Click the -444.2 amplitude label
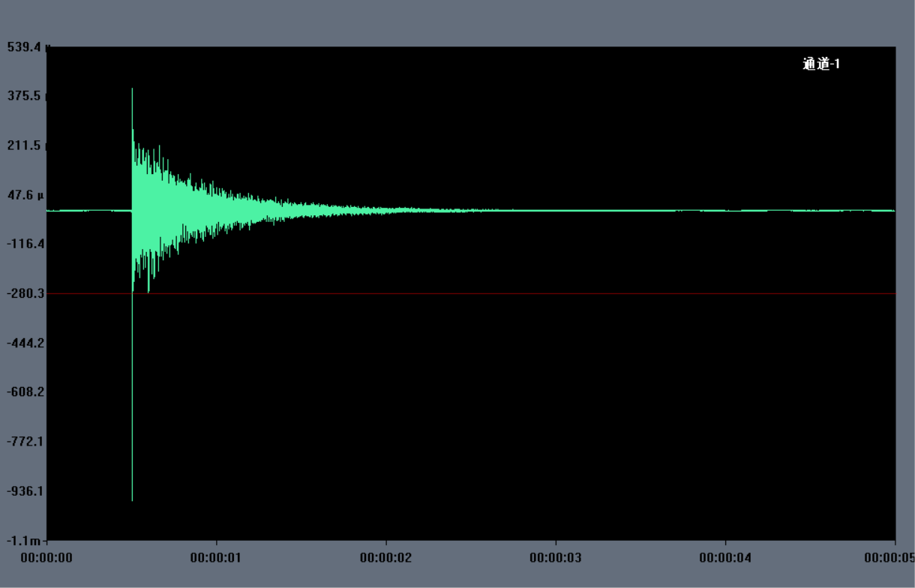The image size is (915, 588). [x=25, y=343]
